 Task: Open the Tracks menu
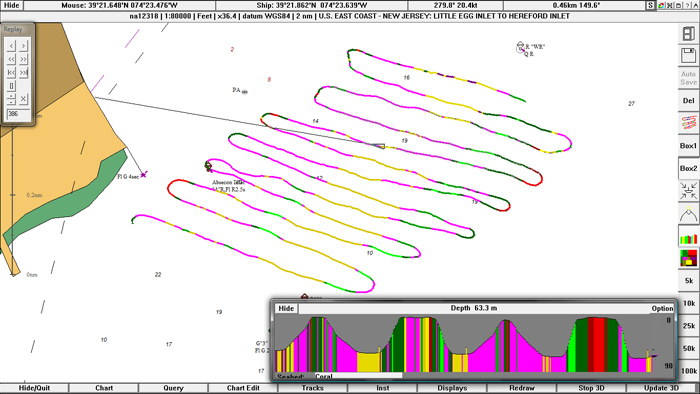312,388
